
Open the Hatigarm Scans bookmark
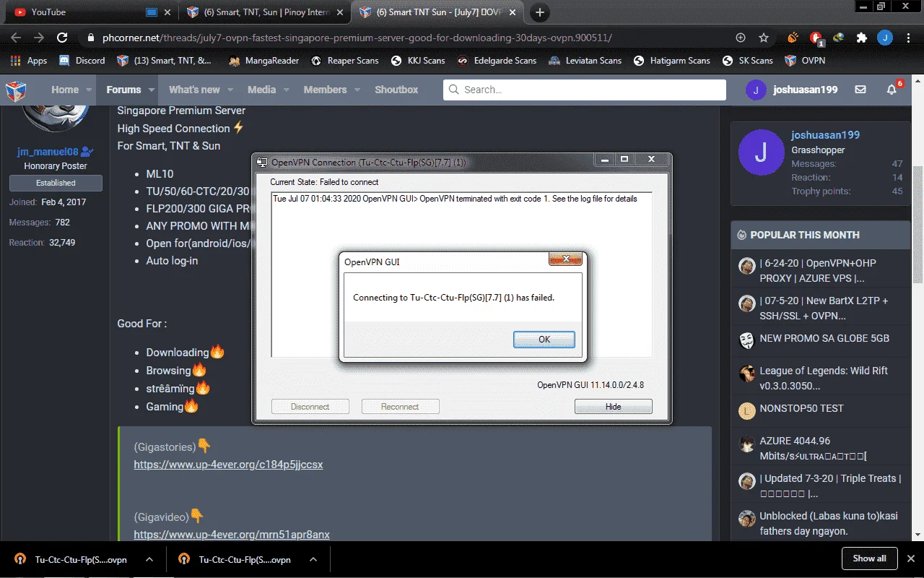click(672, 61)
